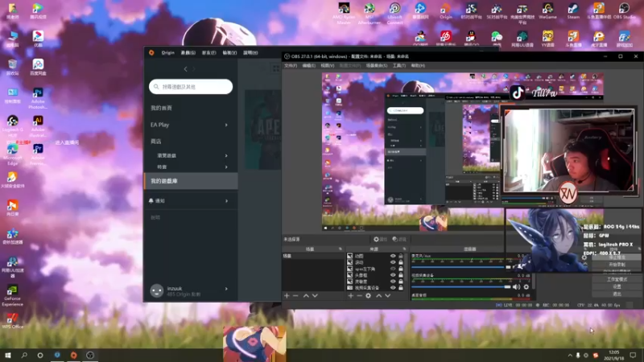This screenshot has width=644, height=362.
Task: Open Microsoft Edge desktop shortcut
Action: click(12, 154)
